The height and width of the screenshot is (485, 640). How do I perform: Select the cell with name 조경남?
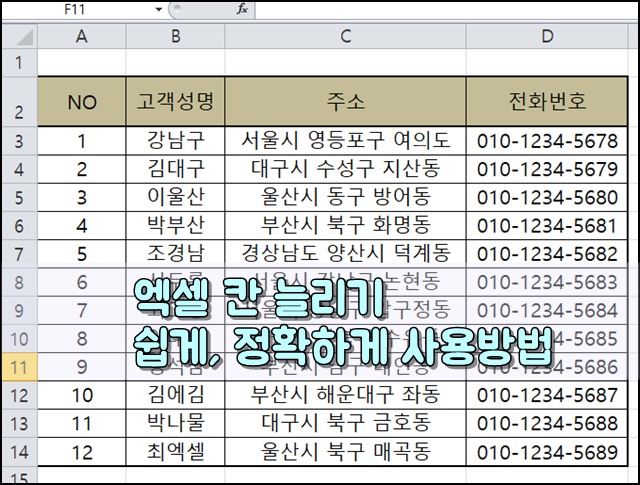coord(176,254)
